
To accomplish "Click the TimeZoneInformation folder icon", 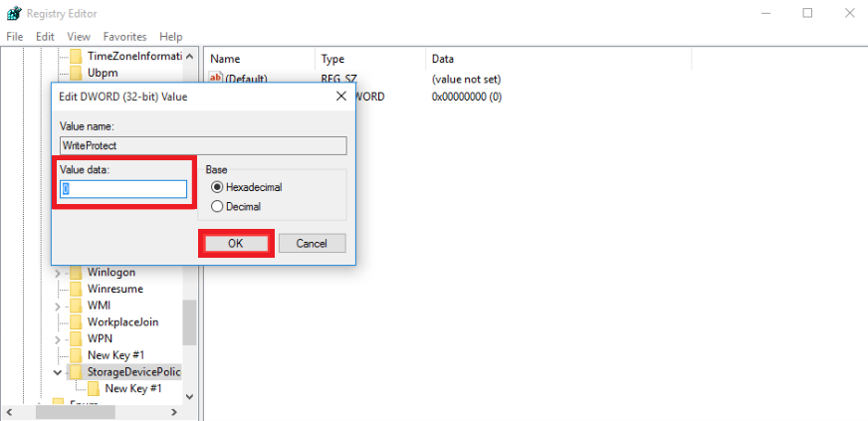I will 77,56.
